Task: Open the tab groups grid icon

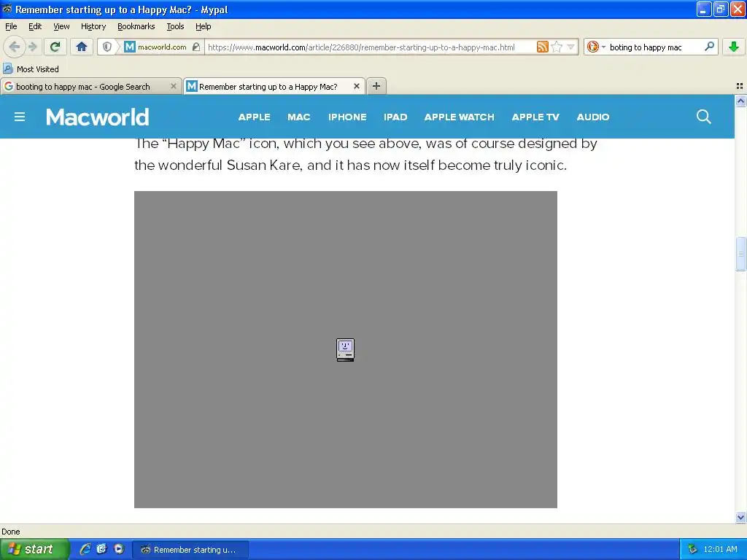Action: [740, 86]
